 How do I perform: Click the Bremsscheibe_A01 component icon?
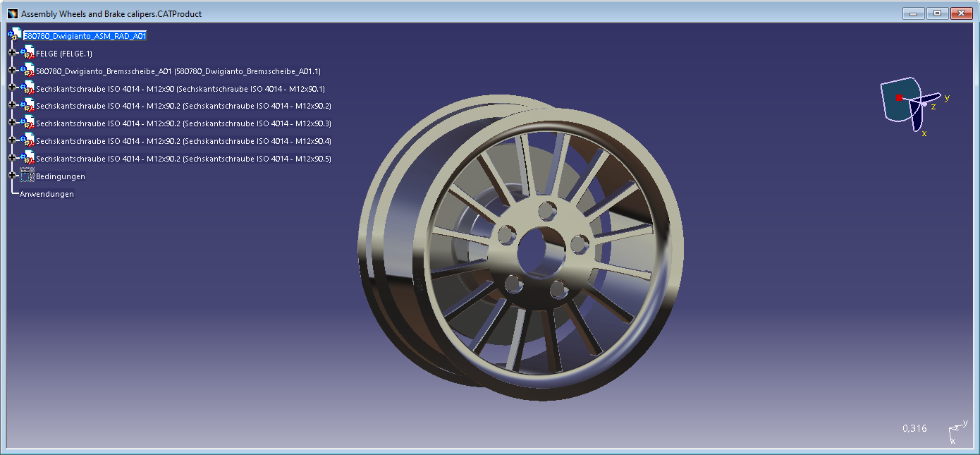[27, 71]
